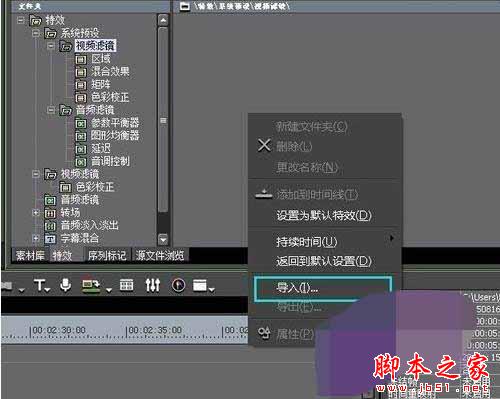
Task: Click the 字幕混合 title mixer icon
Action: pyautogui.click(x=50, y=238)
